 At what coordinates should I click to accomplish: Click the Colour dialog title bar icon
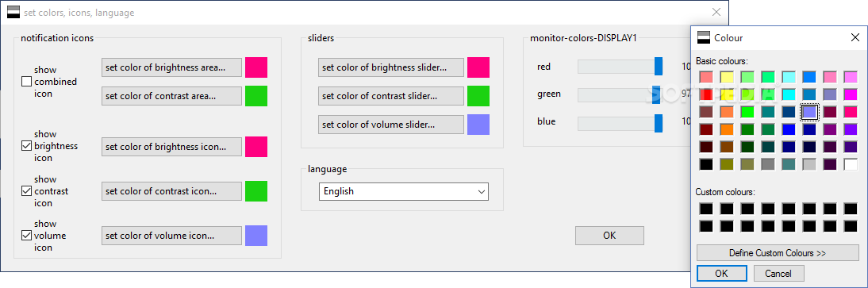[704, 37]
